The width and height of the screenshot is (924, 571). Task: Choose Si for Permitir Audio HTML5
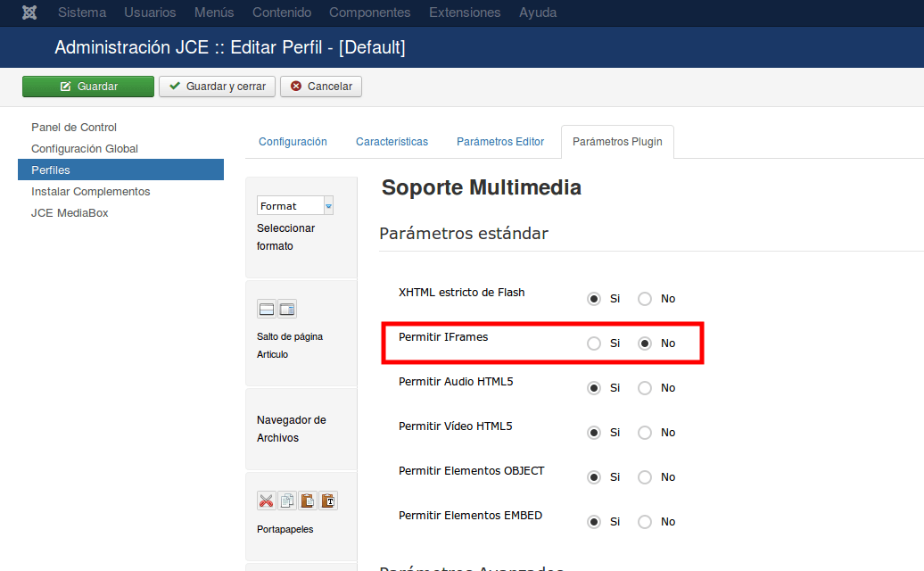pos(594,388)
